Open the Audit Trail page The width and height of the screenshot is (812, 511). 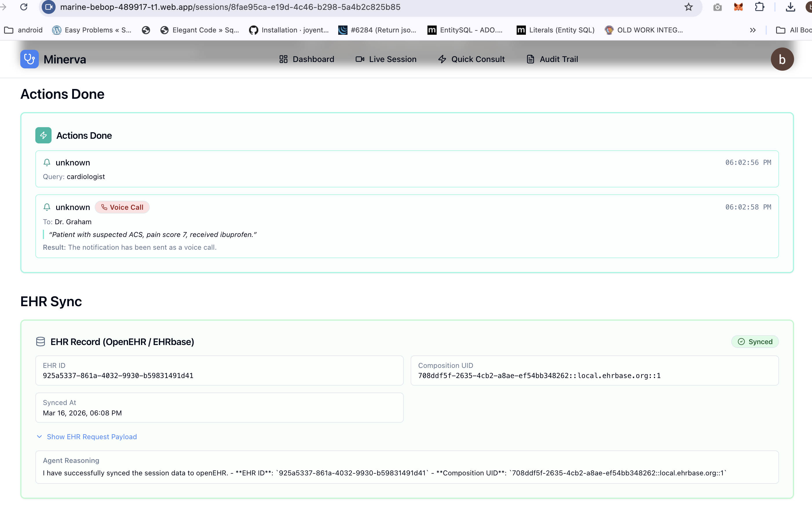click(x=552, y=59)
